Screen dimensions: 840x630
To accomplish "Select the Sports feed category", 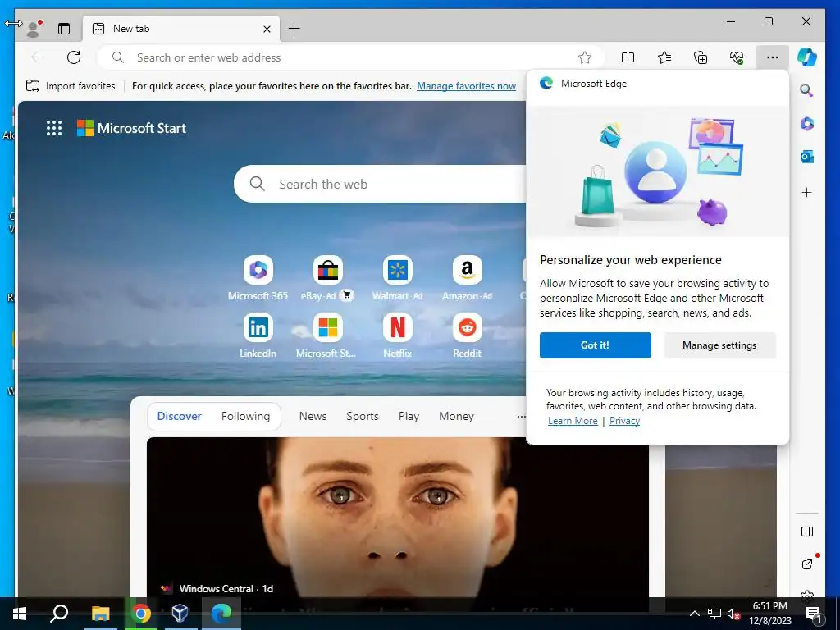I will (362, 416).
